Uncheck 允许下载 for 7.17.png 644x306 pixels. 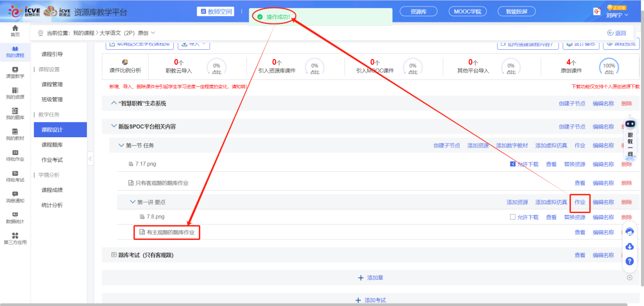pyautogui.click(x=512, y=164)
